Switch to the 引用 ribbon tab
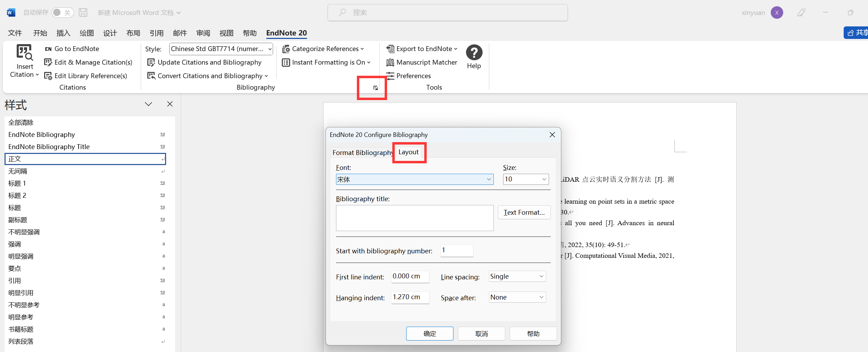Image resolution: width=868 pixels, height=352 pixels. pos(156,33)
